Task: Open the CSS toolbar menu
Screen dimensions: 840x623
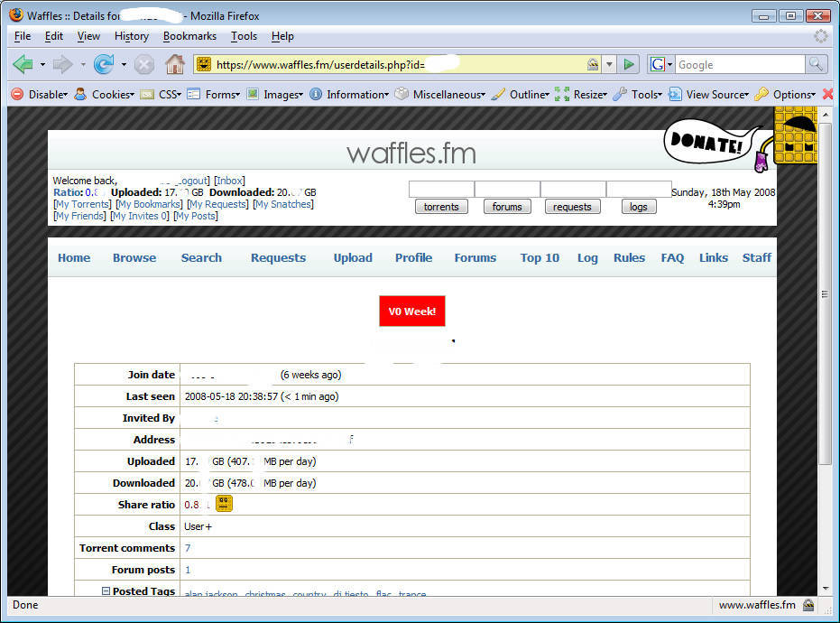Action: point(161,95)
